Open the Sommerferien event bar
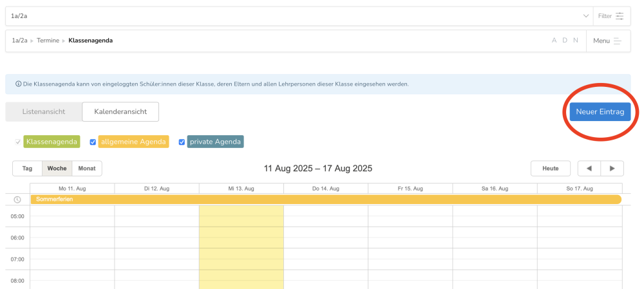Screen dimensions: 644x289 point(325,200)
